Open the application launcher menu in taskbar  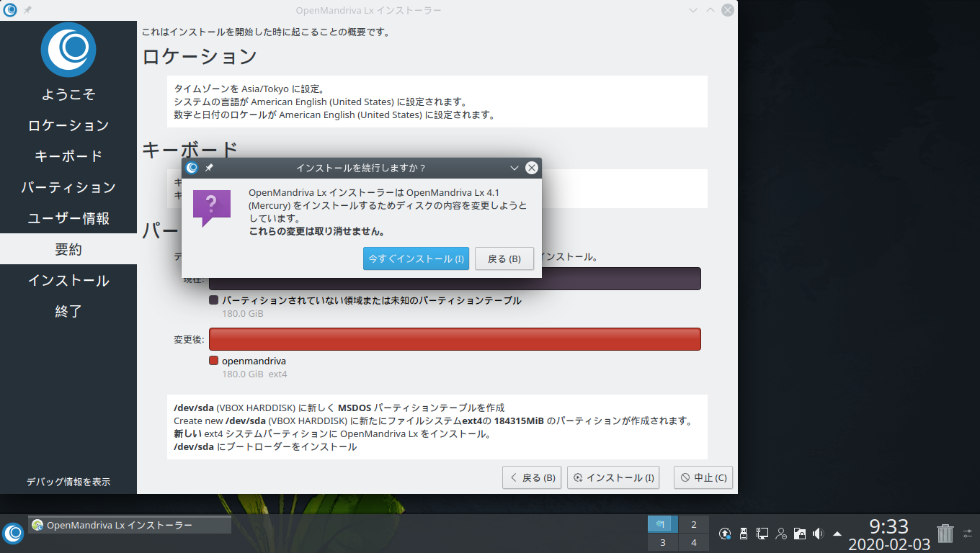[13, 533]
